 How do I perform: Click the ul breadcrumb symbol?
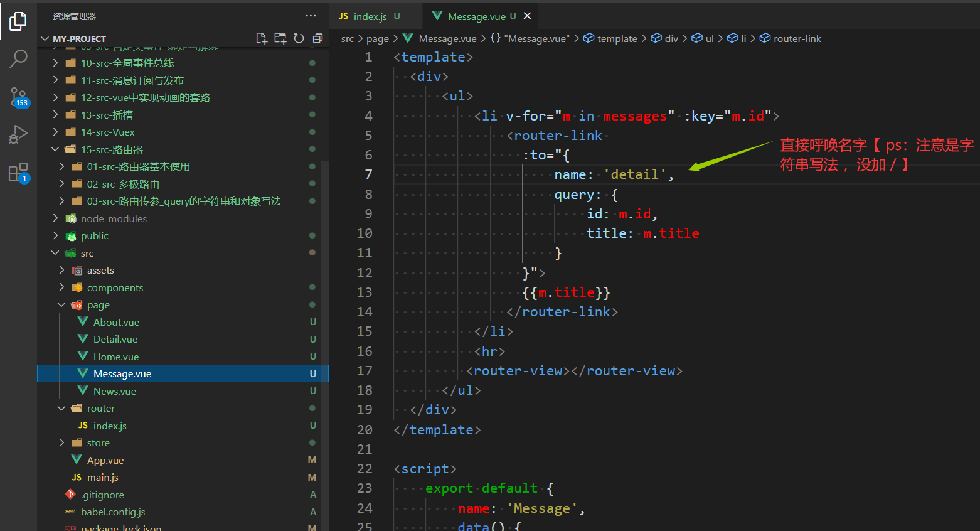click(703, 38)
